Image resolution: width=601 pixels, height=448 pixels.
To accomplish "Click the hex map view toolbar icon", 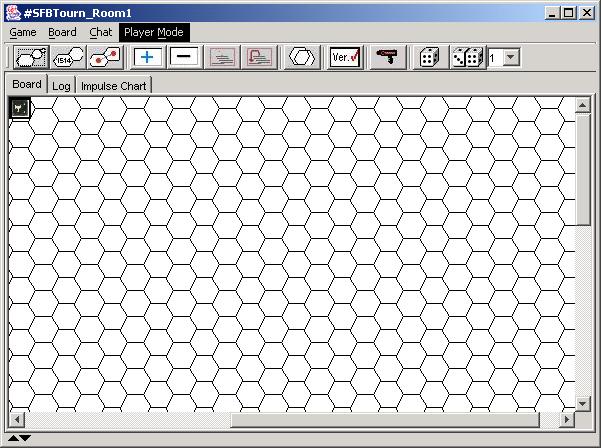I will (28, 58).
